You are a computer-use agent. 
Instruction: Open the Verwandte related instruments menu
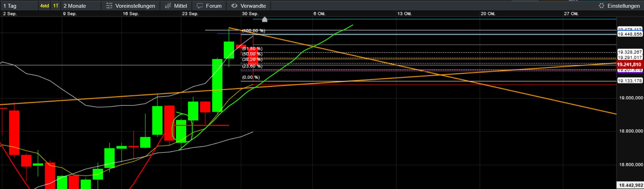click(x=249, y=6)
